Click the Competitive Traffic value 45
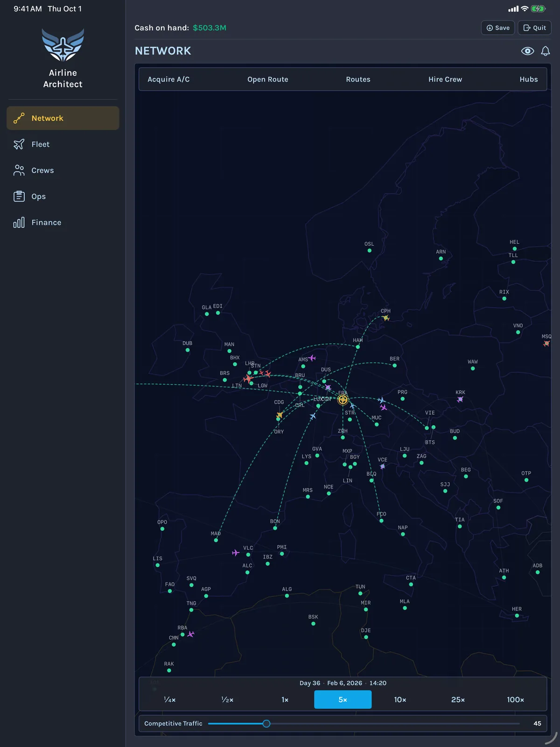Image resolution: width=560 pixels, height=747 pixels. click(x=538, y=724)
